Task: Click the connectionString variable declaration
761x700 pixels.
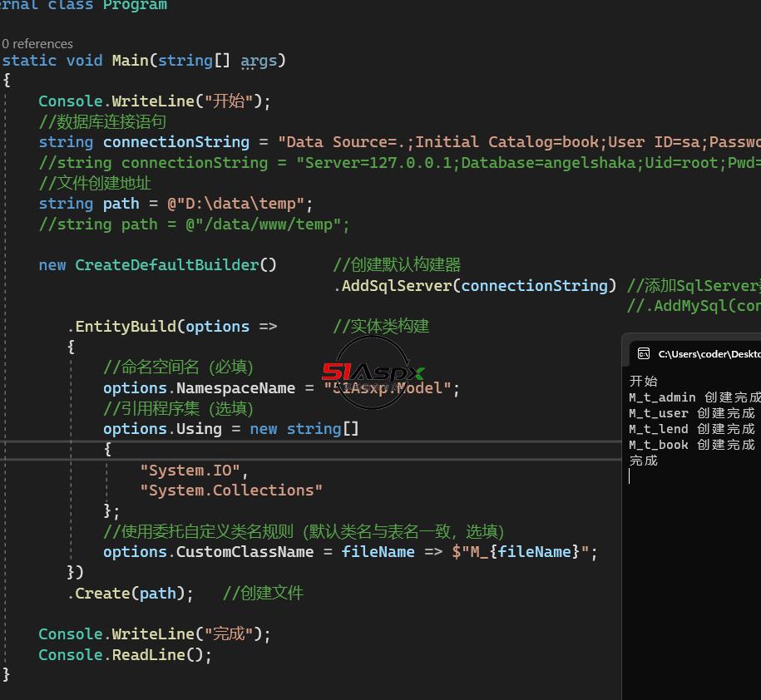Action: click(x=176, y=141)
